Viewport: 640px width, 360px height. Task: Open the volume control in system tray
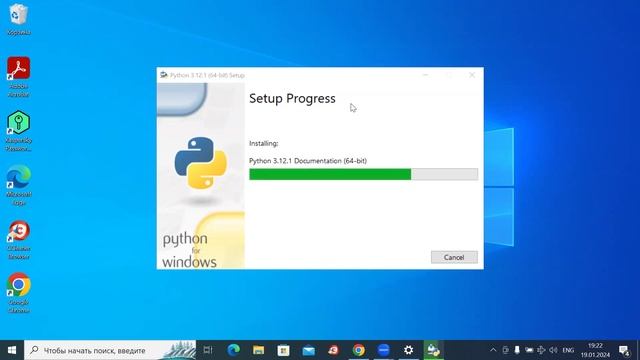click(x=553, y=350)
